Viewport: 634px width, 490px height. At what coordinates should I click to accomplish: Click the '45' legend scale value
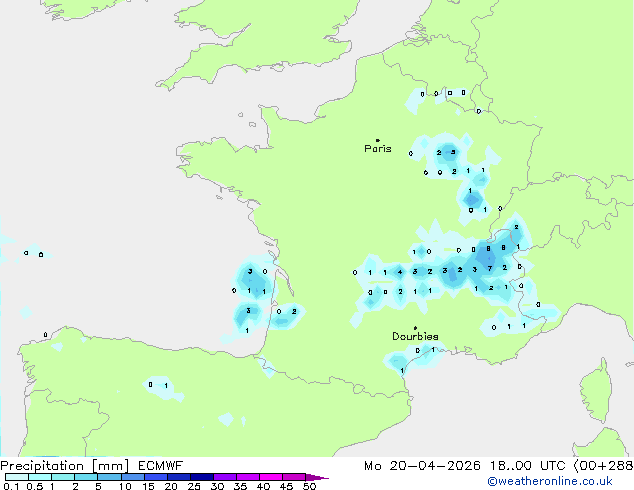tap(286, 486)
